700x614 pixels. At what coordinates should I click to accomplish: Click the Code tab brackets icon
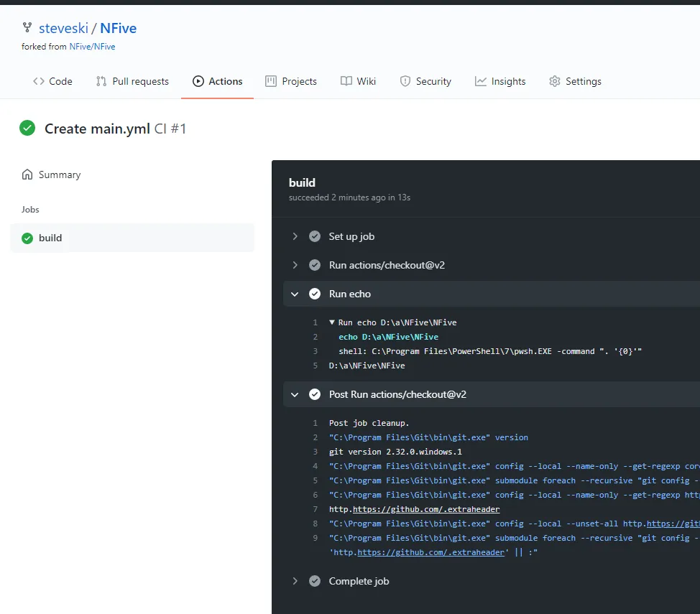tap(39, 81)
